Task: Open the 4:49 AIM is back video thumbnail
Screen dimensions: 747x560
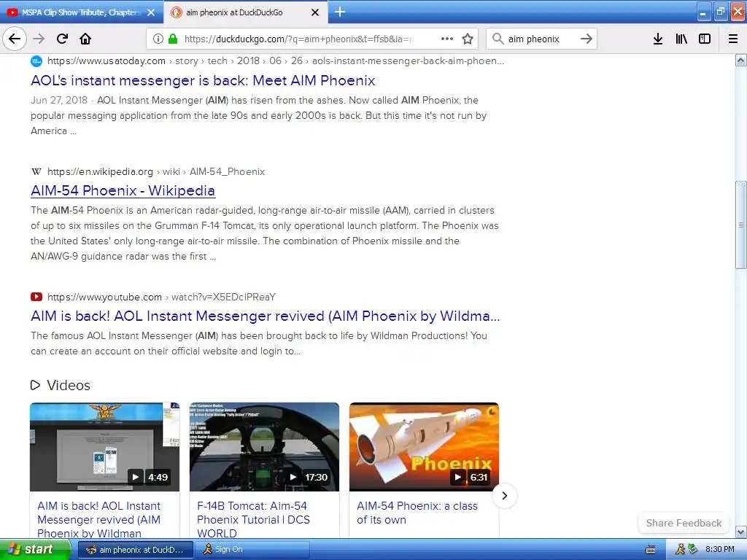Action: pos(105,447)
